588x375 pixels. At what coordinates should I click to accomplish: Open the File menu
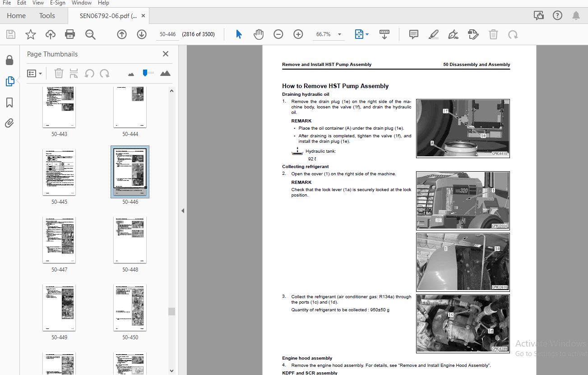click(7, 3)
